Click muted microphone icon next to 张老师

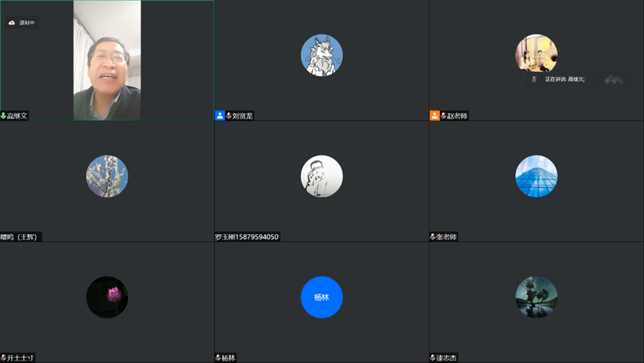(433, 237)
